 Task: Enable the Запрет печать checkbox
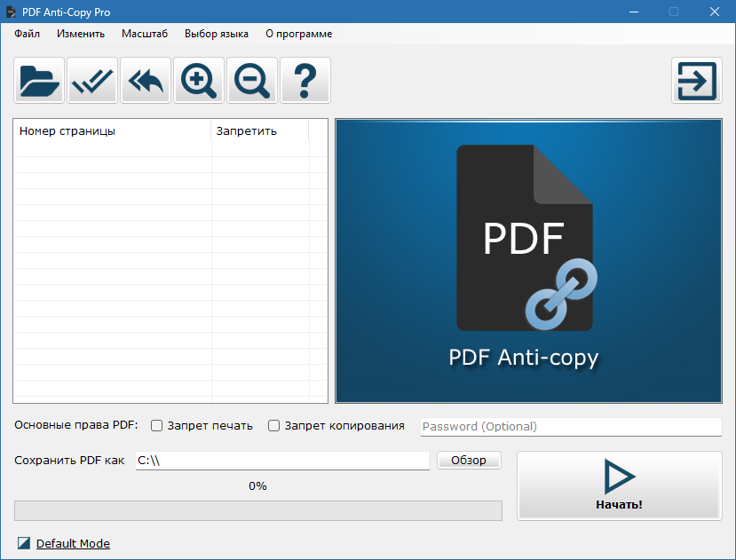pos(157,426)
